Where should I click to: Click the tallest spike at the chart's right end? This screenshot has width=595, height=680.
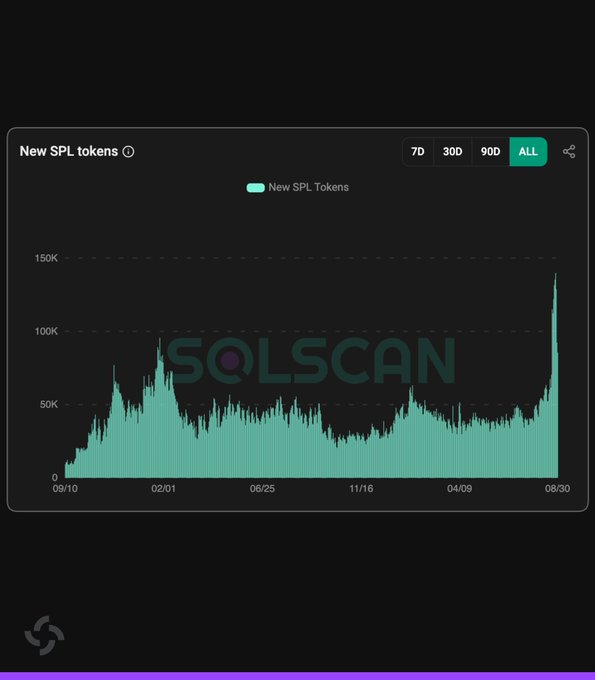pyautogui.click(x=555, y=373)
